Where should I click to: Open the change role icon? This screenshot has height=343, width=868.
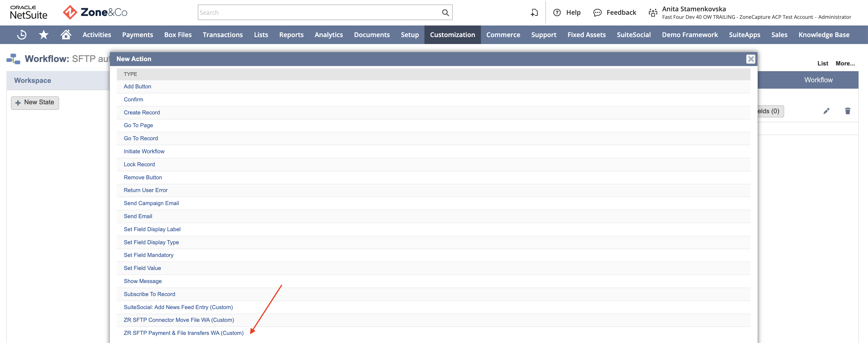(653, 12)
